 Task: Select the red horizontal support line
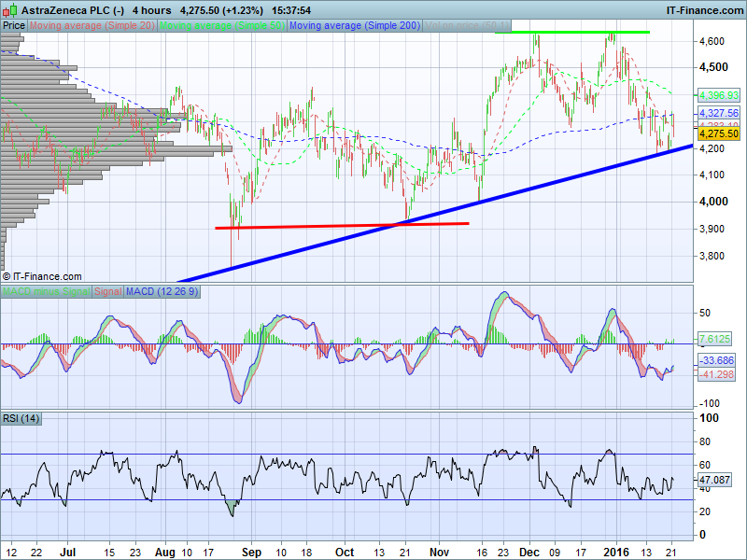point(341,225)
